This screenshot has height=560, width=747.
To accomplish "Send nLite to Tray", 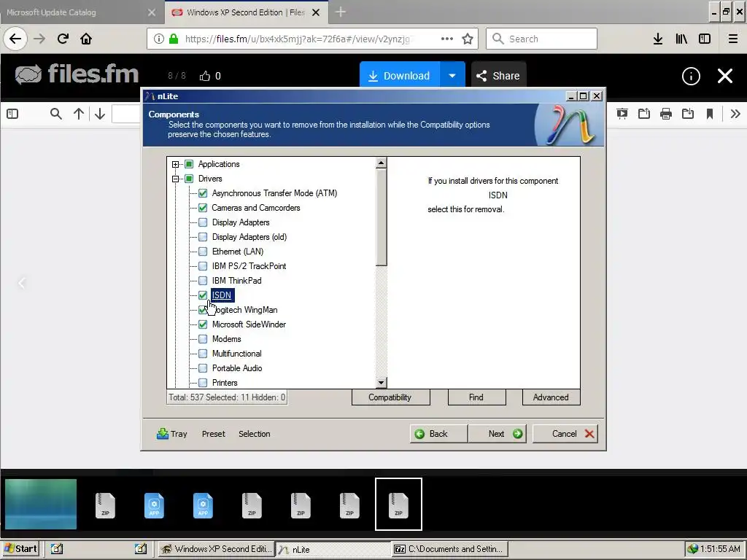I will [x=172, y=434].
